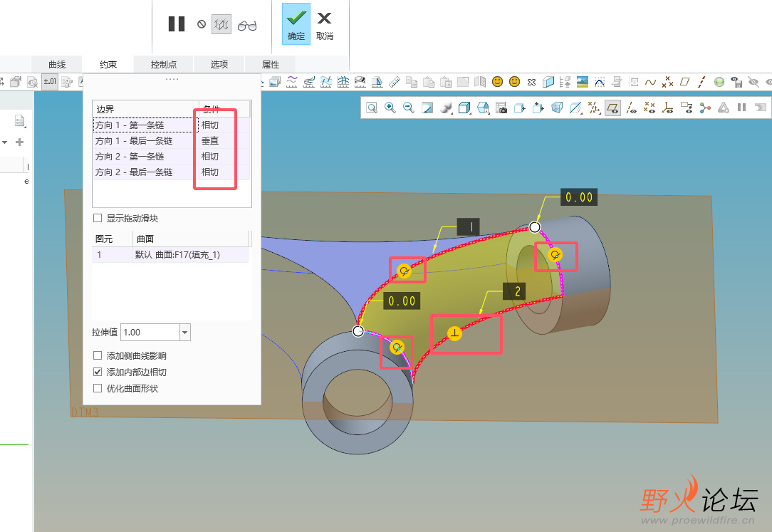
Task: Click the second yellow smiley face icon
Action: [514, 82]
